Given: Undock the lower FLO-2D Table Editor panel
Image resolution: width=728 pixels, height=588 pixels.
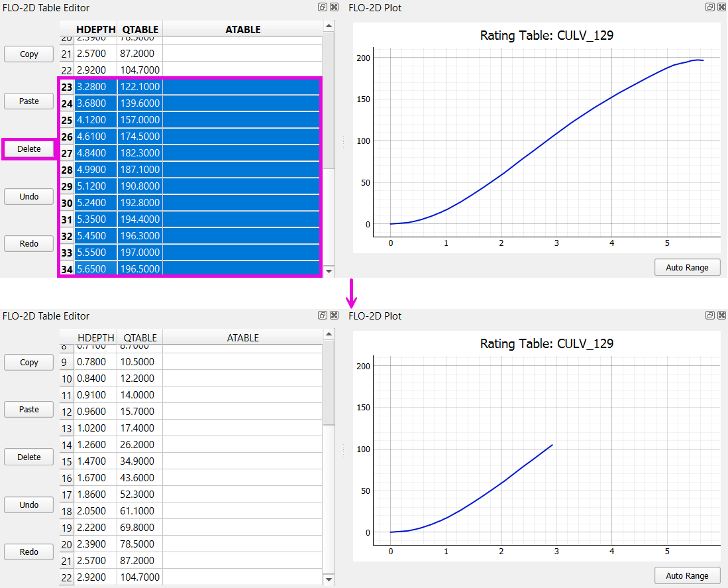Looking at the screenshot, I should (x=322, y=316).
